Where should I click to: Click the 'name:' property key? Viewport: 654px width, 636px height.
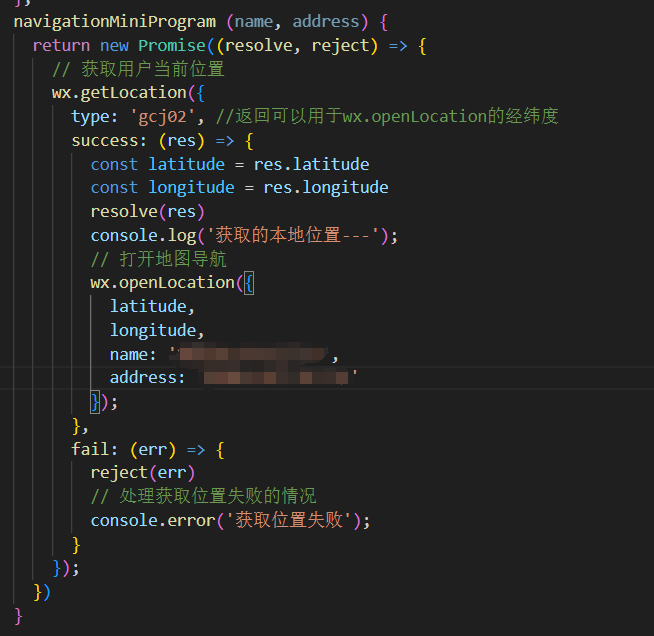click(133, 355)
